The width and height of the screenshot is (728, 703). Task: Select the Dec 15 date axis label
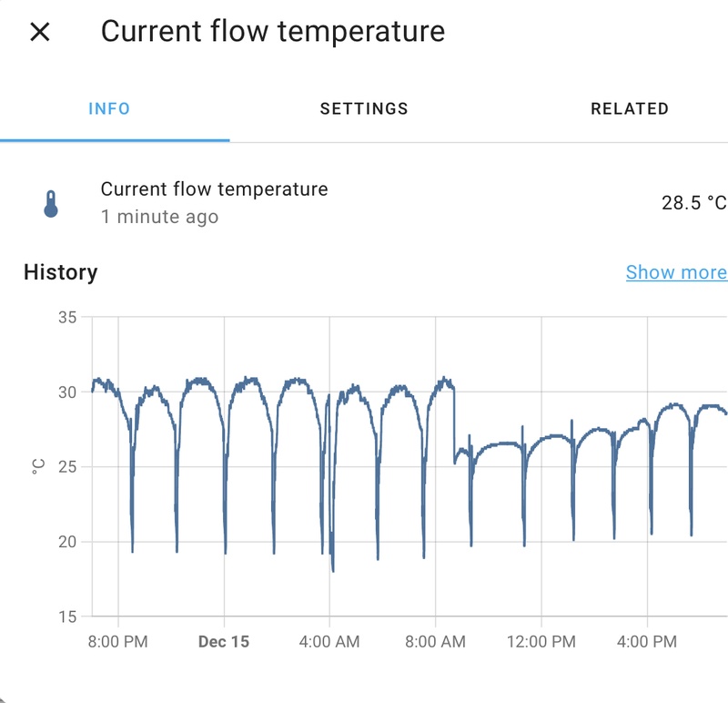[224, 642]
